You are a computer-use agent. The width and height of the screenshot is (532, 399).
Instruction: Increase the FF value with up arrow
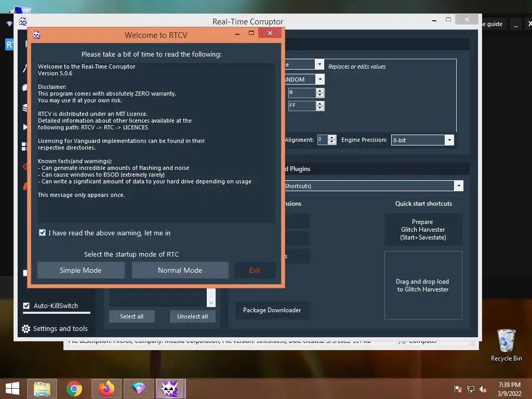[x=320, y=103]
